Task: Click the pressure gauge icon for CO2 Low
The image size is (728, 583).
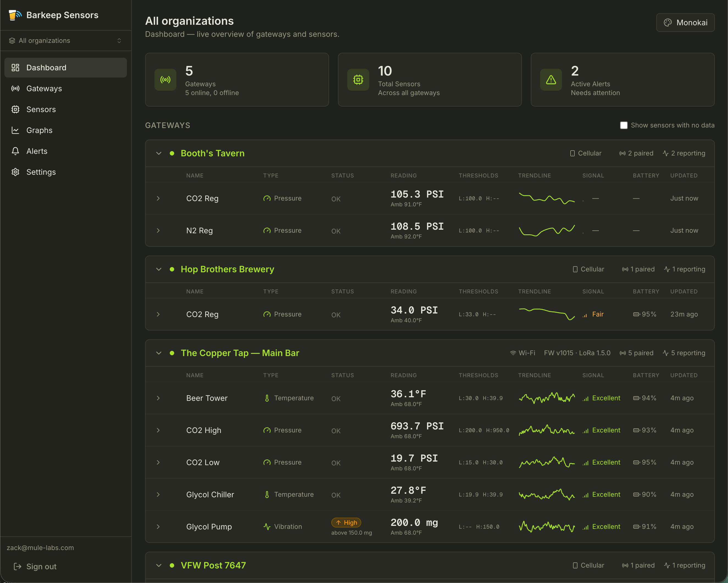Action: [x=267, y=462]
